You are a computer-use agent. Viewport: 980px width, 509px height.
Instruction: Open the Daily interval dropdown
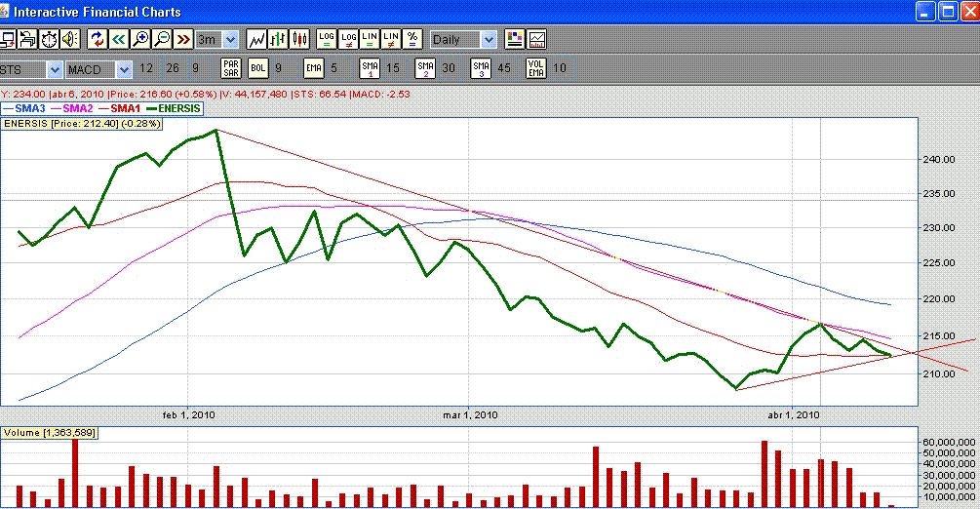[489, 40]
